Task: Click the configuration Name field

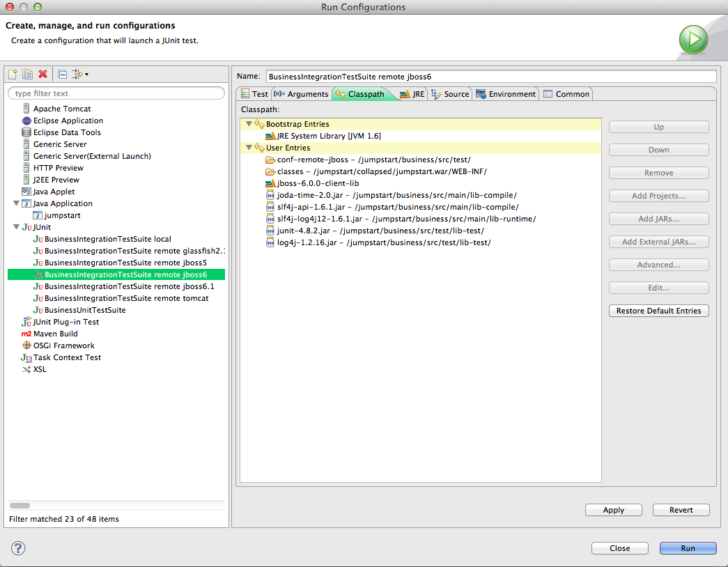Action: [x=490, y=77]
